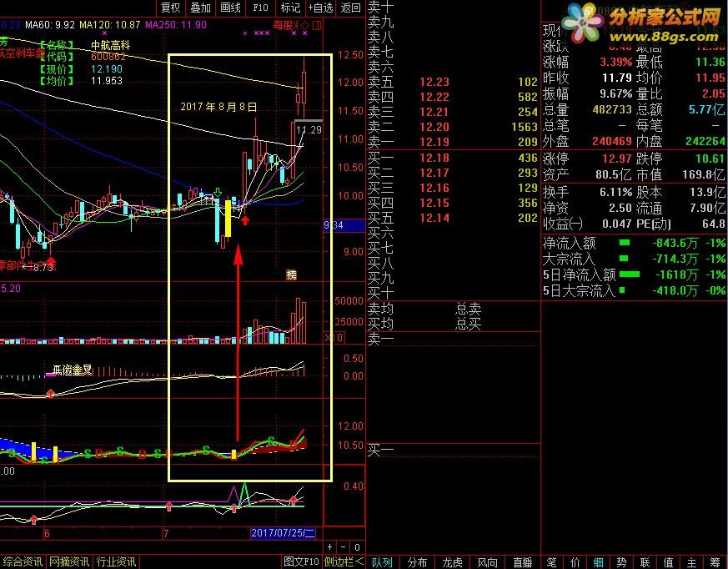
Task: Click the 净流入额 value -843.6万
Action: coord(675,244)
